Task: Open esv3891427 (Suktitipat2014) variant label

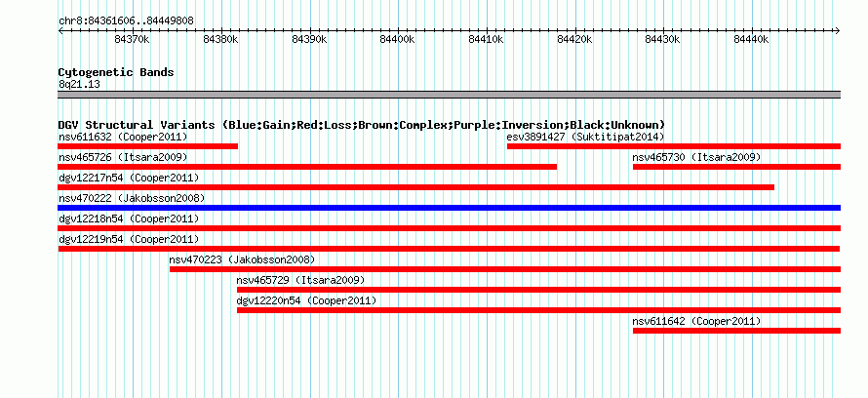Action: (x=586, y=137)
